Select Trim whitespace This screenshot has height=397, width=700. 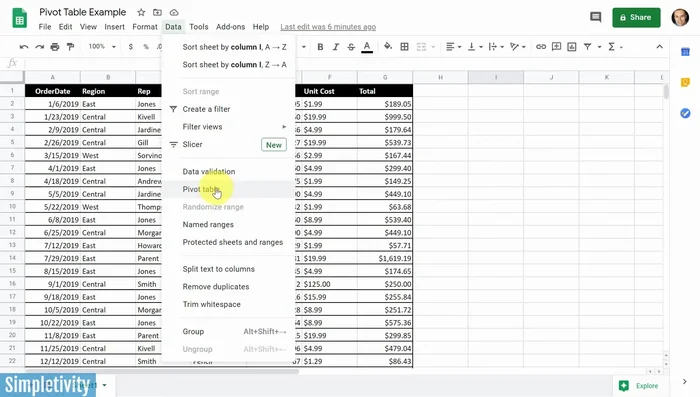tap(228, 304)
